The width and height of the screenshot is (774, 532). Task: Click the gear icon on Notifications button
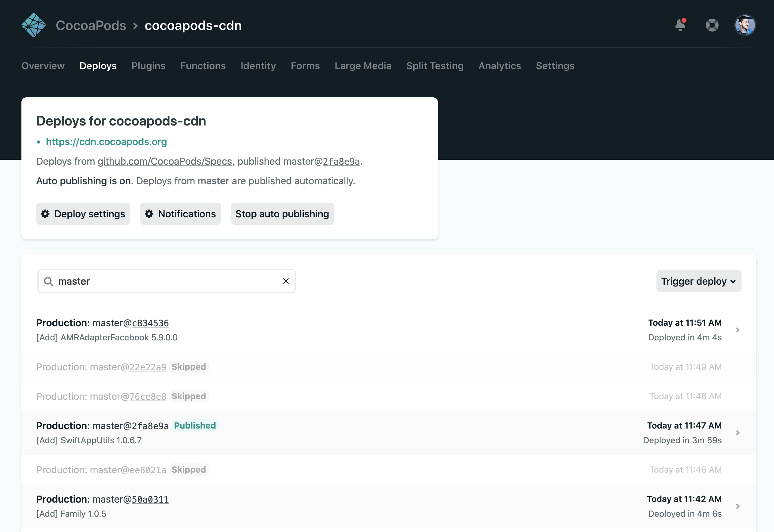[149, 214]
